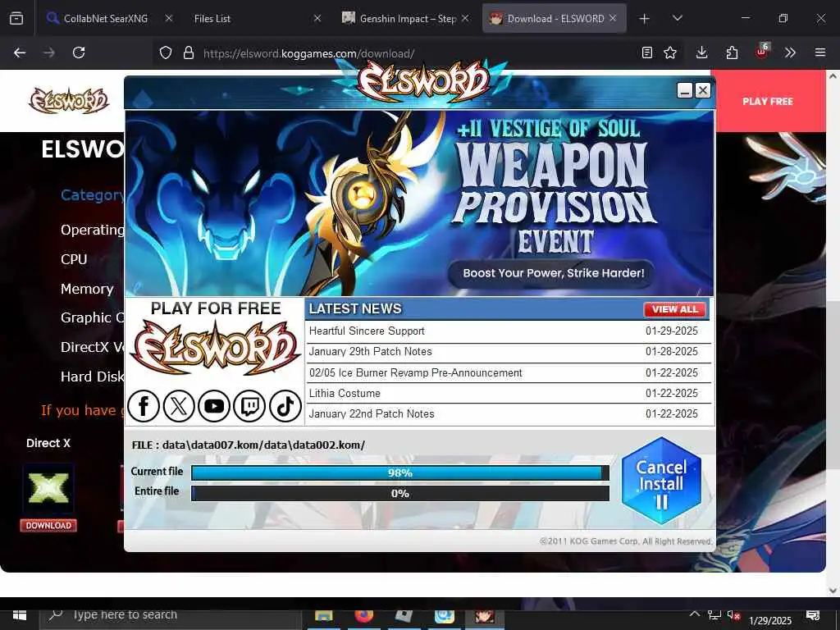The image size is (840, 630).
Task: Open January 29th Patch Notes news item
Action: [508, 352]
